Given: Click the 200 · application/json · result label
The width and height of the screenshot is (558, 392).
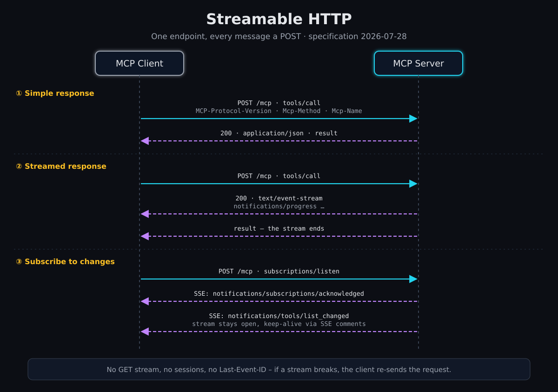Looking at the screenshot, I should 279,133.
